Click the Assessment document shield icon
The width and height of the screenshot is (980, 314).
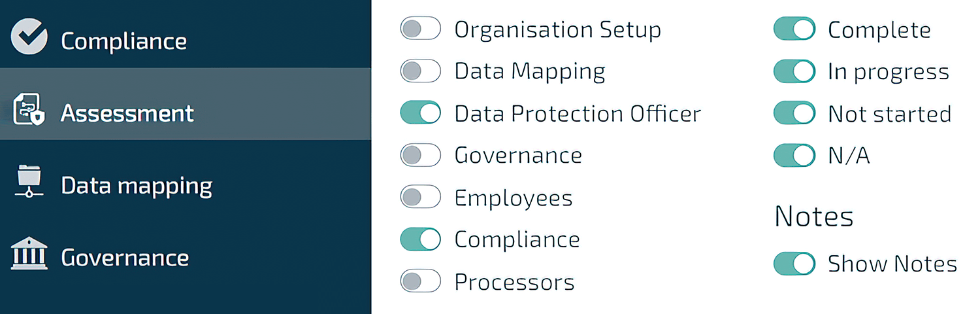click(29, 110)
